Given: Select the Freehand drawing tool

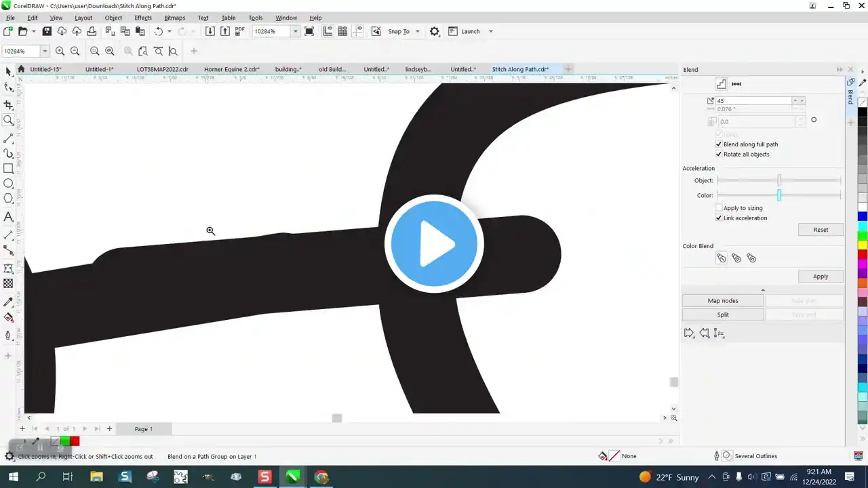Looking at the screenshot, I should coord(8,138).
